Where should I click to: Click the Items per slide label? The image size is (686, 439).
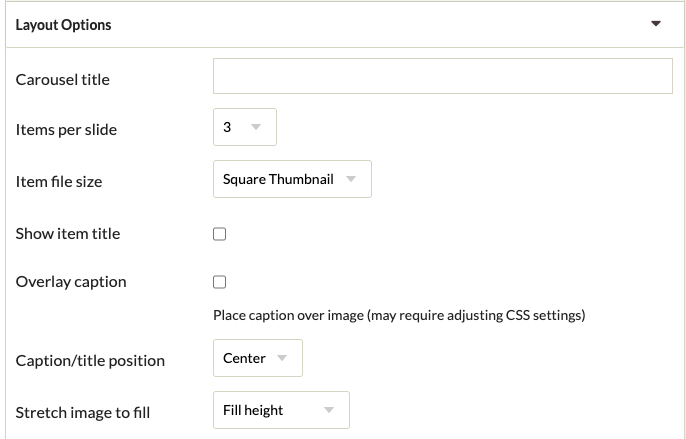pyautogui.click(x=66, y=130)
